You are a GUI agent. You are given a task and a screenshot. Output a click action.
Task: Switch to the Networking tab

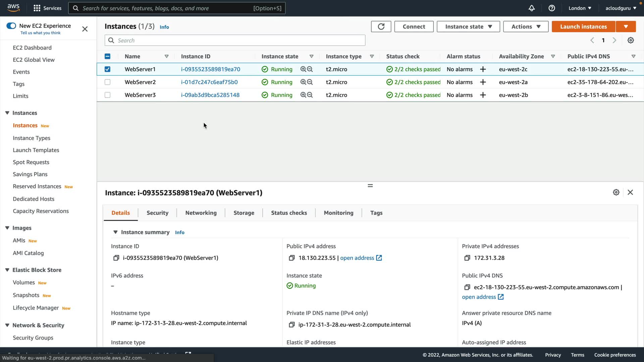pos(201,213)
